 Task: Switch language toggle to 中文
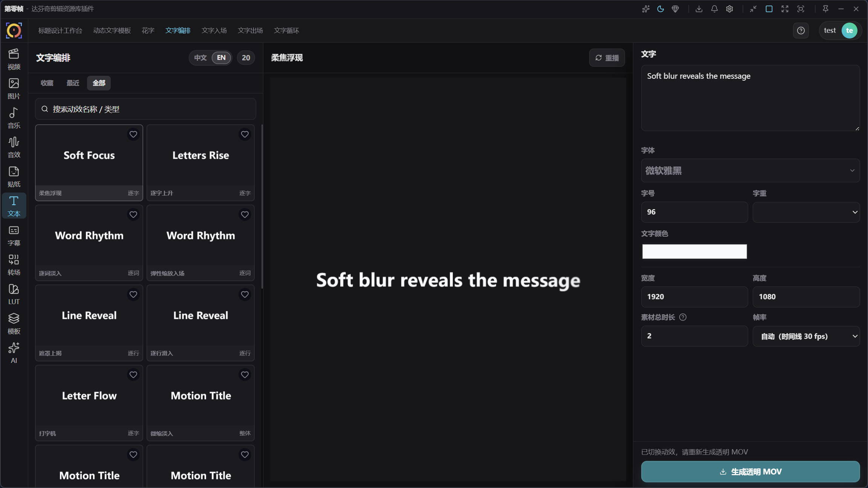[x=200, y=58]
